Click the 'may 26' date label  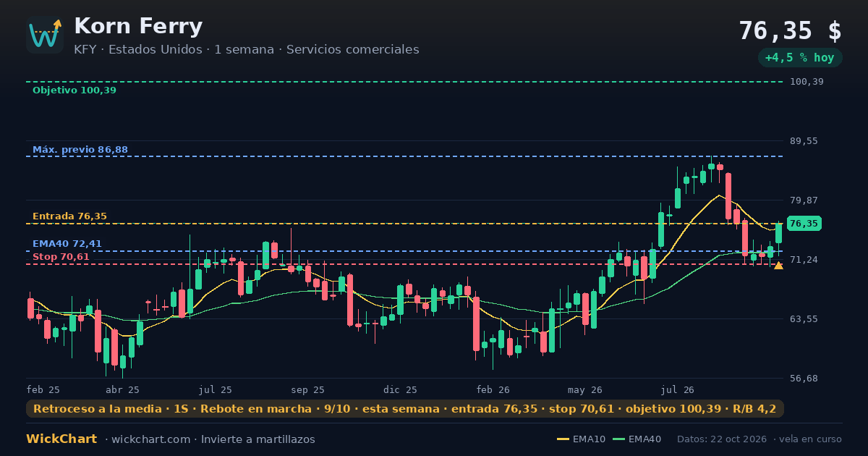[x=586, y=389]
